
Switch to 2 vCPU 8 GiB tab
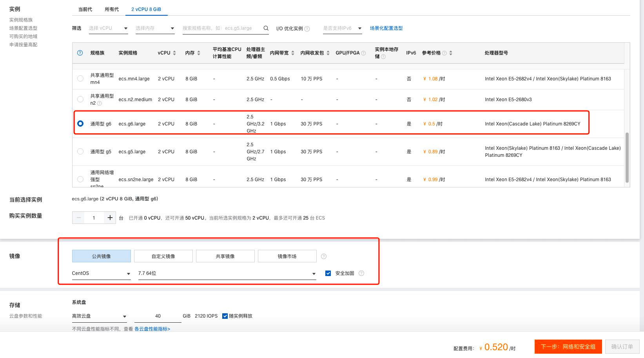point(146,9)
